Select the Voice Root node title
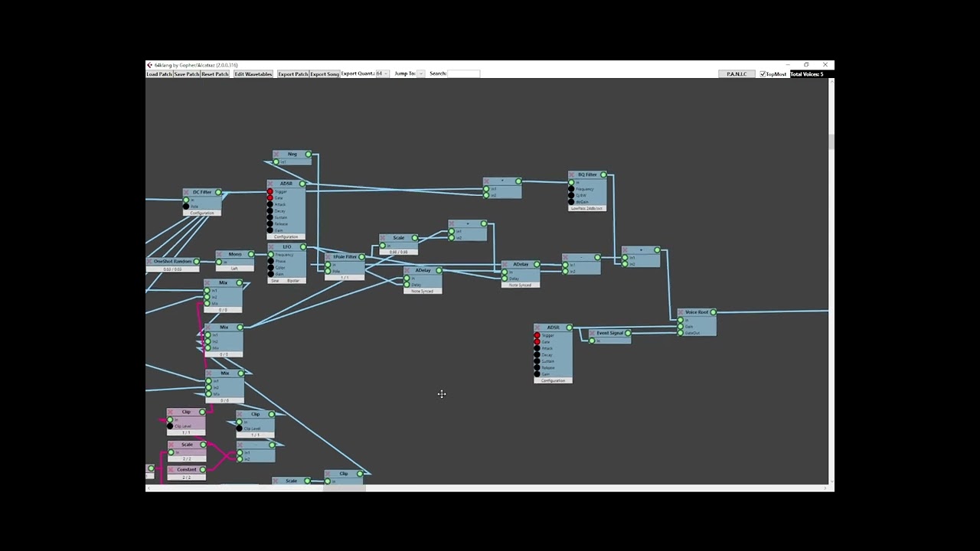The width and height of the screenshot is (980, 551). (x=697, y=312)
